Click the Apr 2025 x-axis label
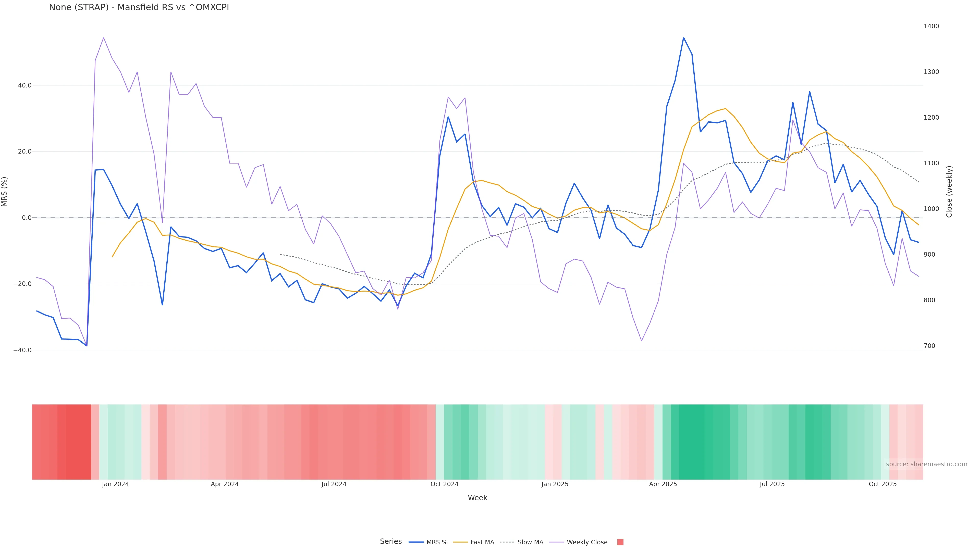Image resolution: width=980 pixels, height=551 pixels. [x=663, y=484]
